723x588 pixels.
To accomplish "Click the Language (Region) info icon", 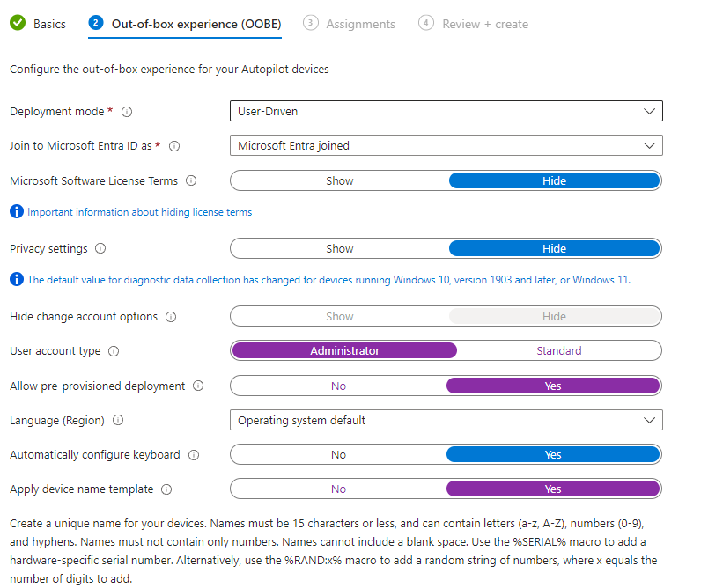I will [x=118, y=420].
